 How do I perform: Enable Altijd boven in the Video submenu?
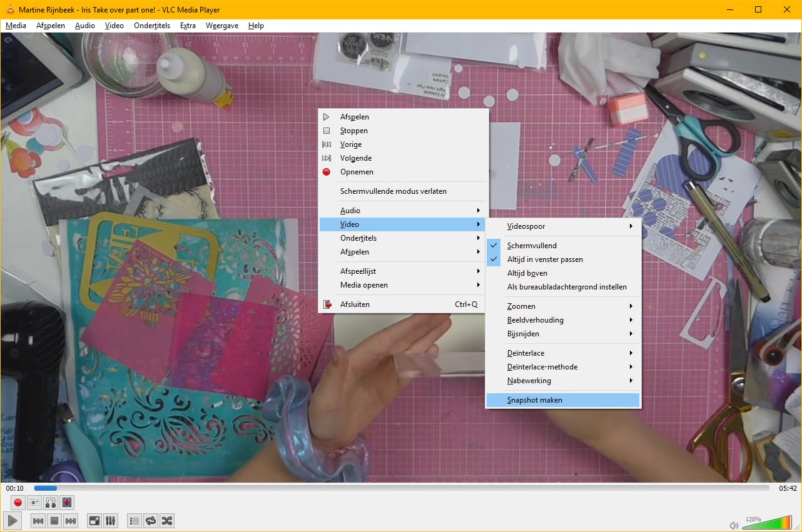563,273
